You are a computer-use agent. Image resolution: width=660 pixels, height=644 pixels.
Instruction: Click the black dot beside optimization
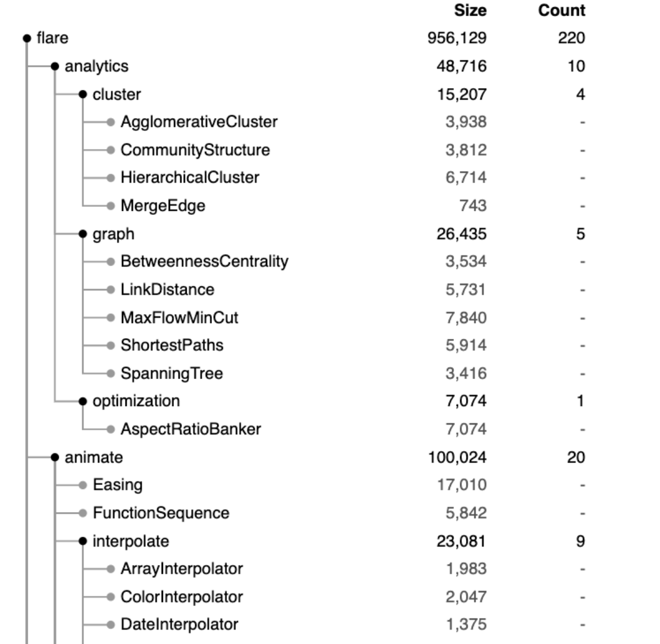pos(83,401)
